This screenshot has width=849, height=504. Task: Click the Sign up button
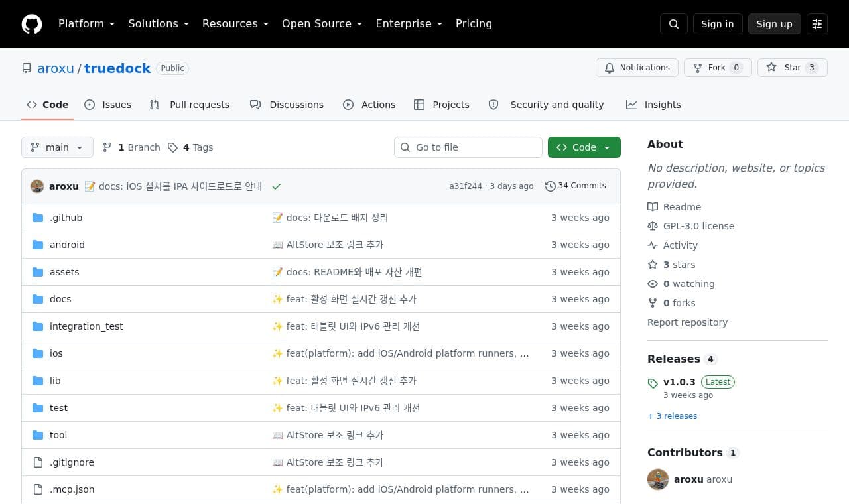point(775,24)
